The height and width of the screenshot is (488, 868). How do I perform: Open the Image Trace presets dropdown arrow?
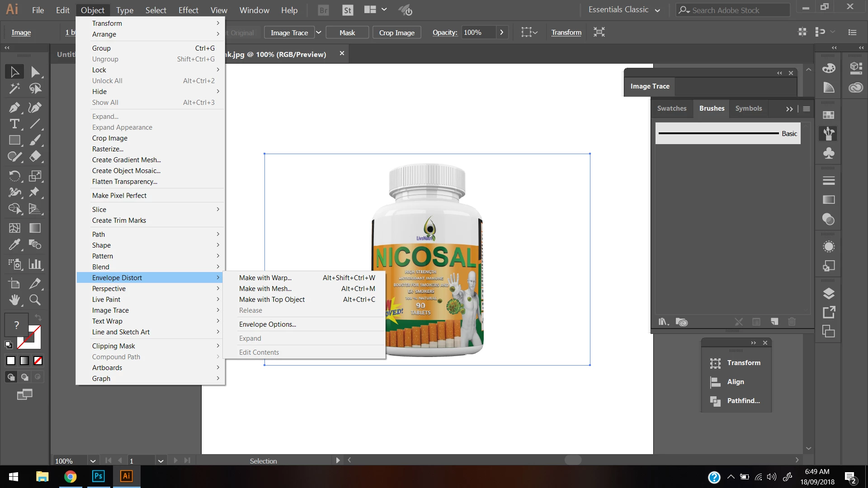(318, 33)
